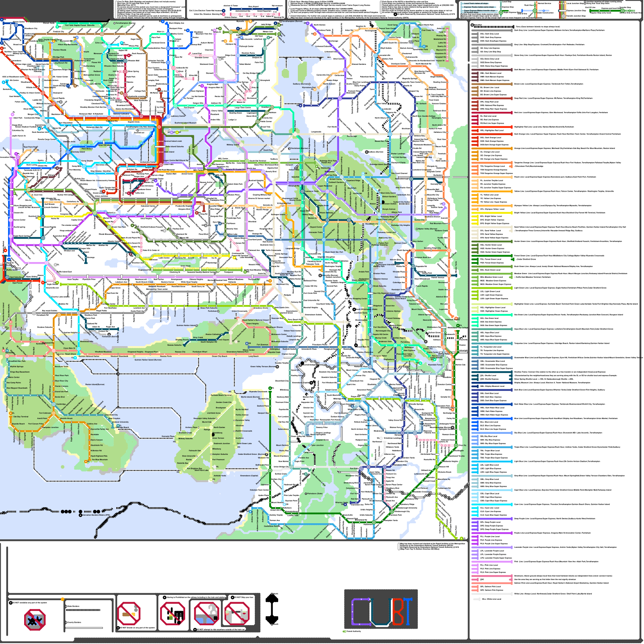Viewport: 644px width, 644px height.
Task: Click the CUBT transit logo
Action: tap(381, 609)
